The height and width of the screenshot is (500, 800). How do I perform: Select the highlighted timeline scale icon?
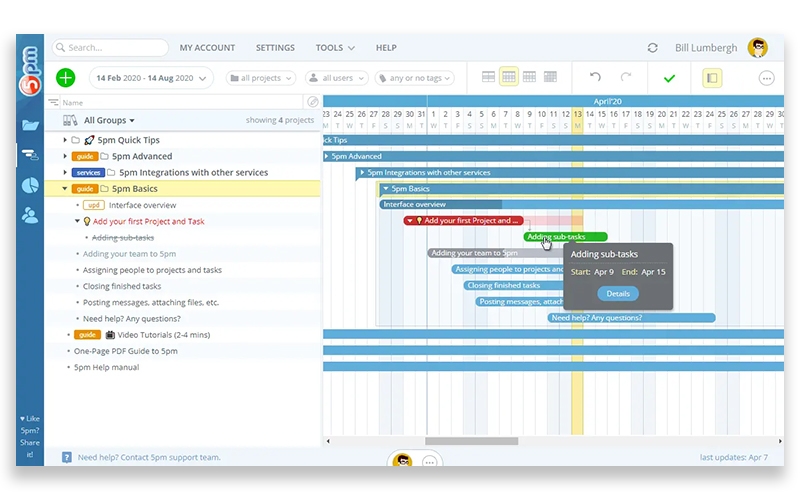(x=509, y=77)
